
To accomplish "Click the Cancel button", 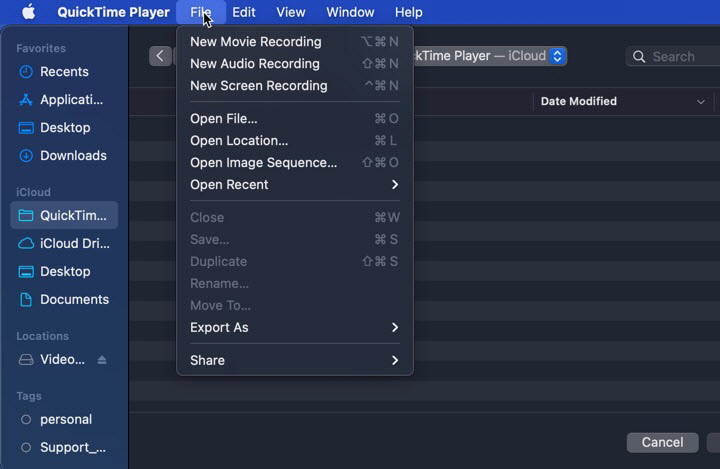I will [662, 442].
